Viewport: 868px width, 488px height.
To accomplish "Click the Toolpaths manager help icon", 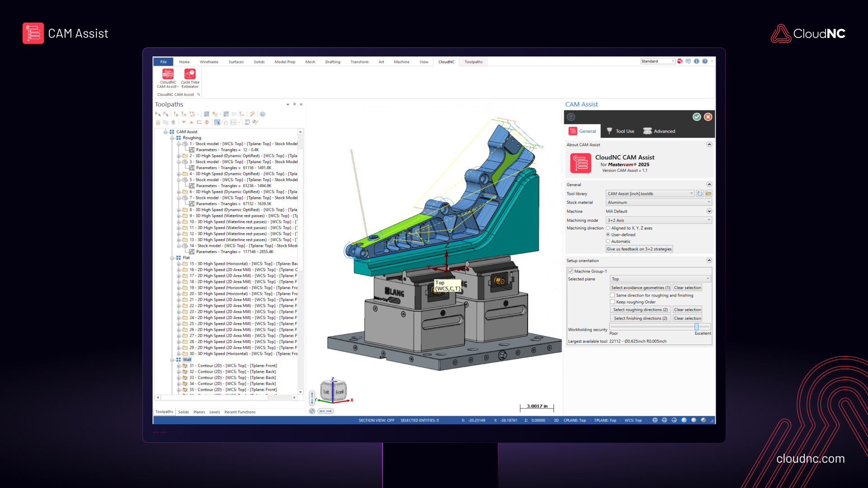I will pyautogui.click(x=263, y=114).
